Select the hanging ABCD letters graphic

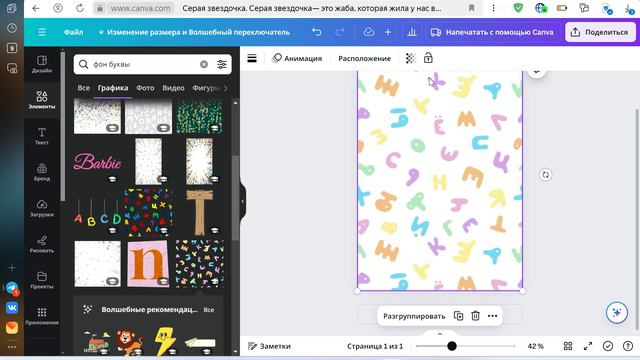point(98,213)
